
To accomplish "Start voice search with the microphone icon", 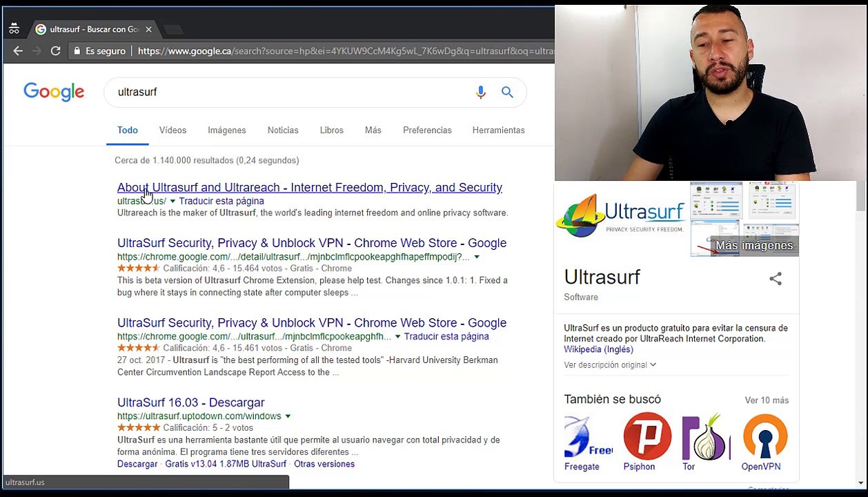I will tap(481, 92).
